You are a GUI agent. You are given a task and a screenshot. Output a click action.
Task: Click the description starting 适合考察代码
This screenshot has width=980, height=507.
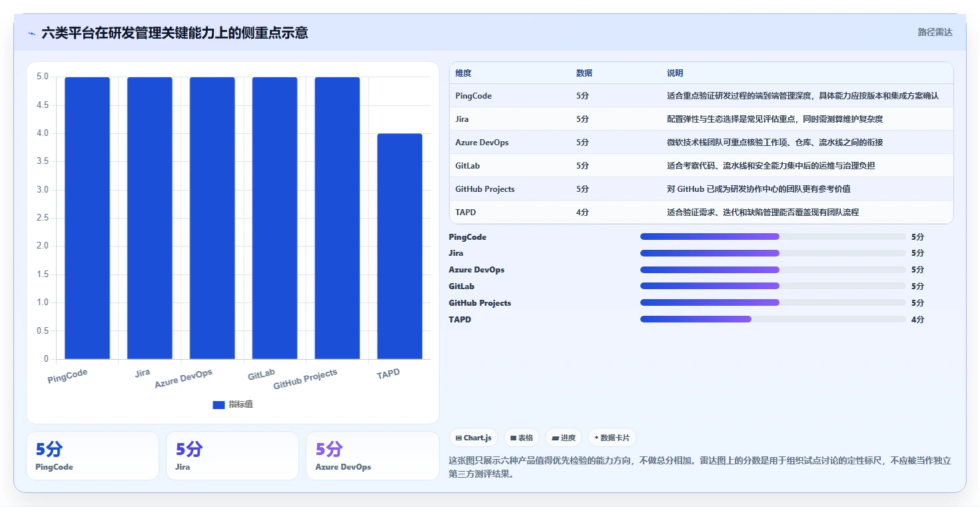(x=771, y=166)
